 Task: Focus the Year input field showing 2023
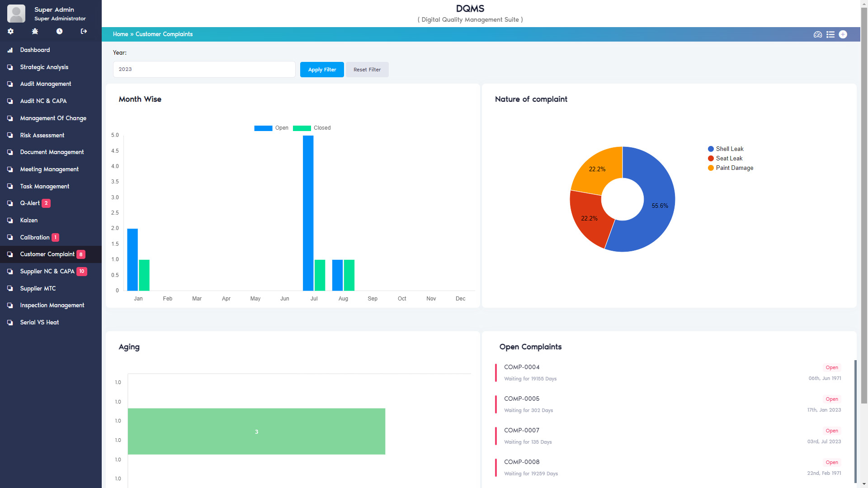coord(204,69)
